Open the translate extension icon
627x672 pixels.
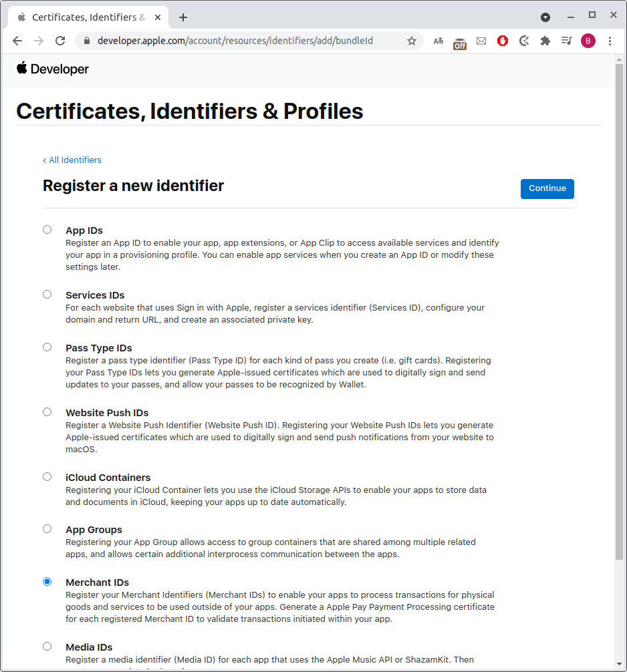438,41
